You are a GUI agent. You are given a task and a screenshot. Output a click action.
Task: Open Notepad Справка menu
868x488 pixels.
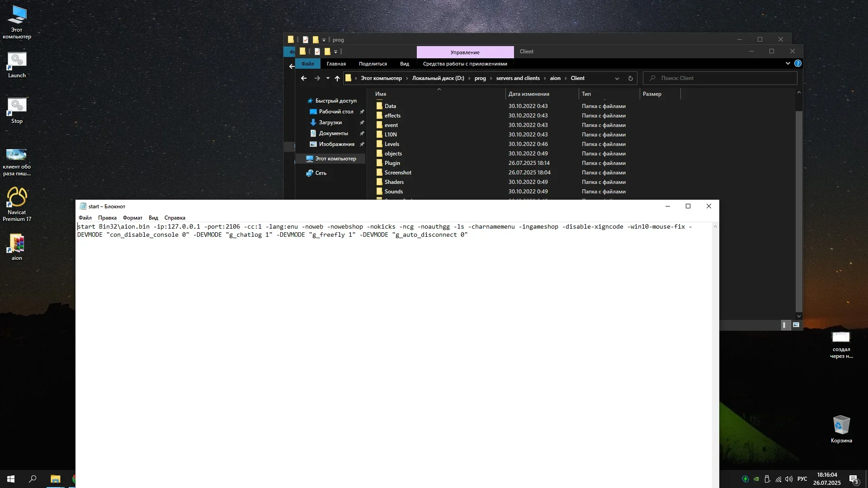[x=175, y=217]
